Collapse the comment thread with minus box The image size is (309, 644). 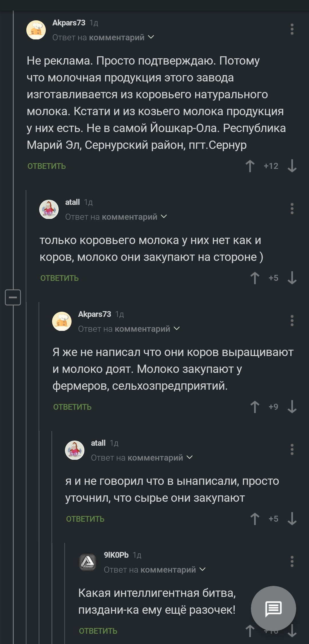tap(13, 297)
